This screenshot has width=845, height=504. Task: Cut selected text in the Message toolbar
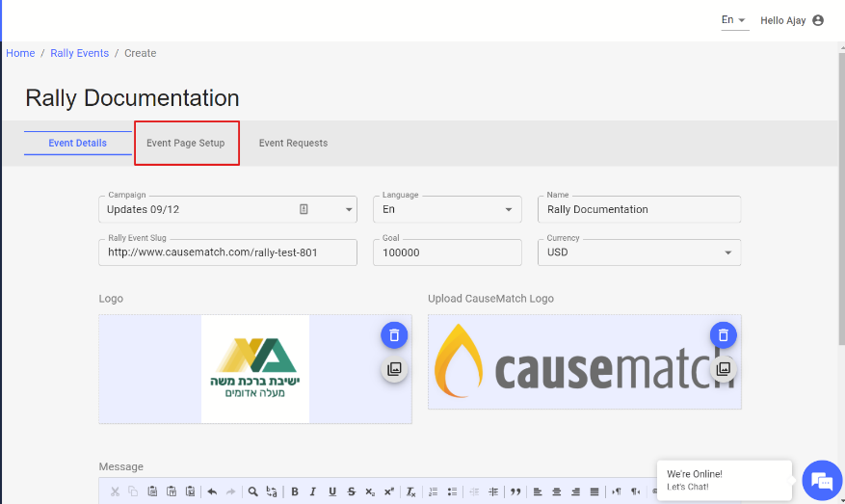[115, 491]
